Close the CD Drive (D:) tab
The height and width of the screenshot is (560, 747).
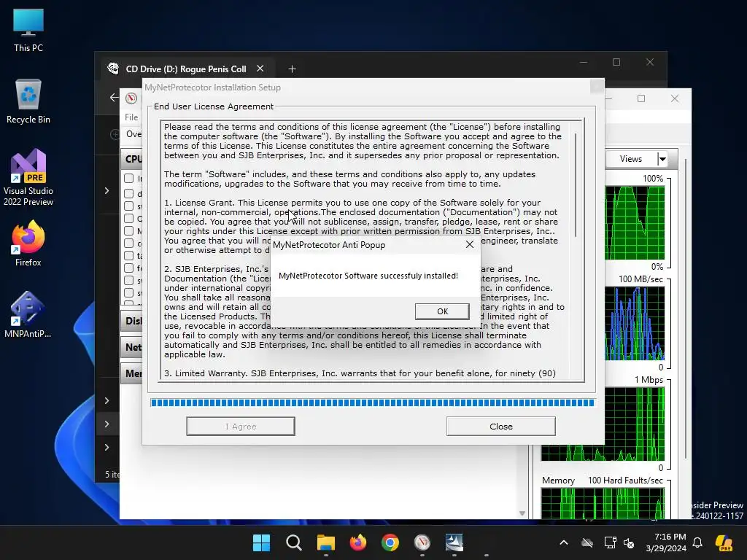tap(260, 69)
